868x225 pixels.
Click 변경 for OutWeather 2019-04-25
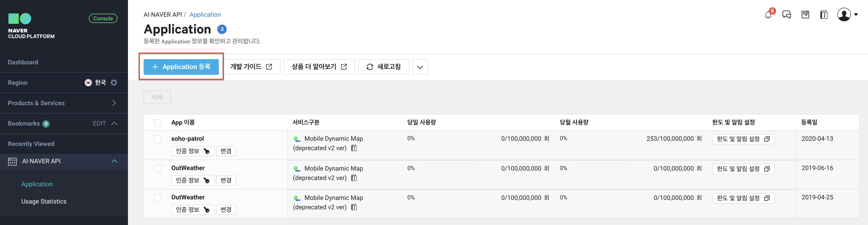pos(226,210)
